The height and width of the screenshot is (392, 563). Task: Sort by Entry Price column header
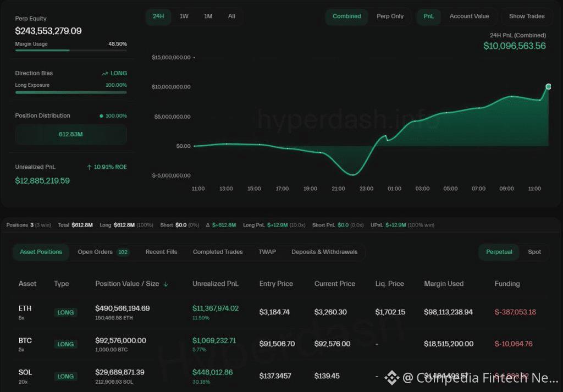pos(276,284)
